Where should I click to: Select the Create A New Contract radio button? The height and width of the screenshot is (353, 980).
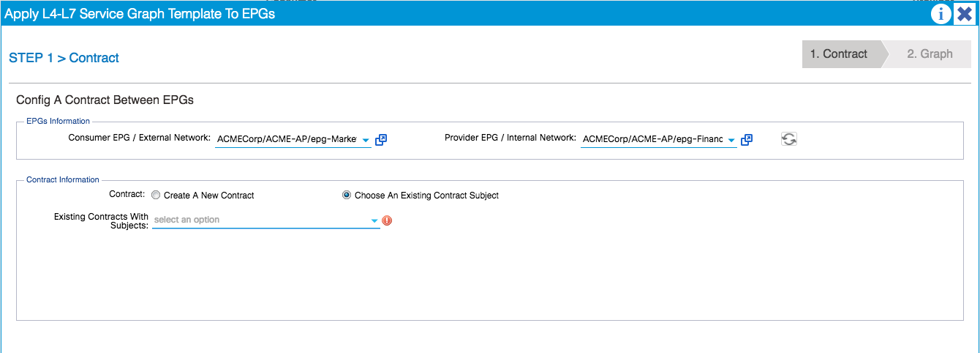156,196
